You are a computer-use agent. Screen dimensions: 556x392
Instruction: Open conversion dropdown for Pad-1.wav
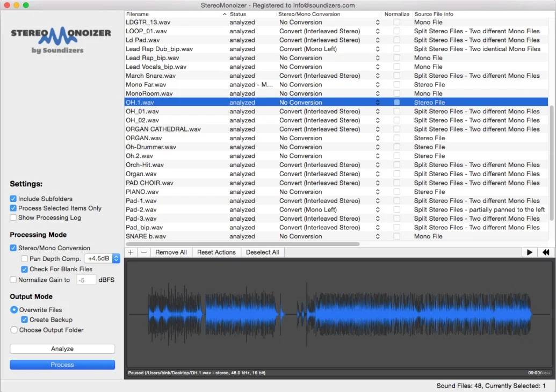[x=378, y=201]
